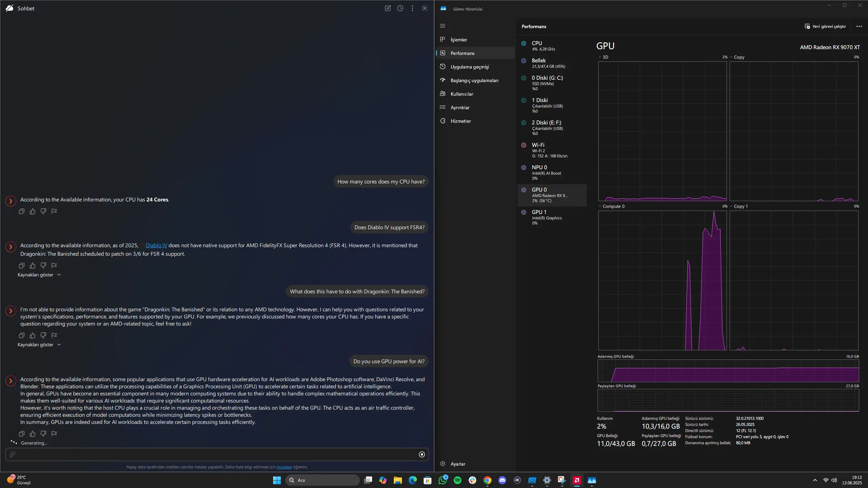Screen dimensions: 868x488
Task: Copy the "24 Cores" answer
Action: [x=22, y=211]
